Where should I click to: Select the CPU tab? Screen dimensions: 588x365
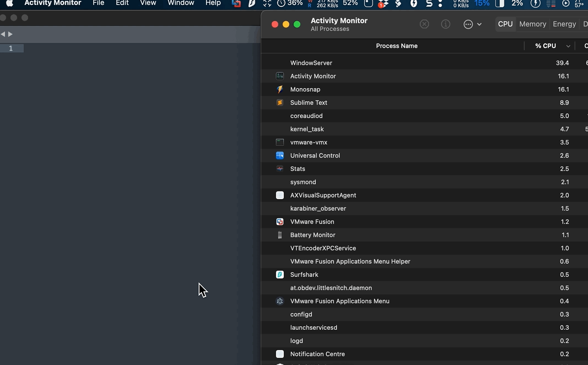click(505, 24)
